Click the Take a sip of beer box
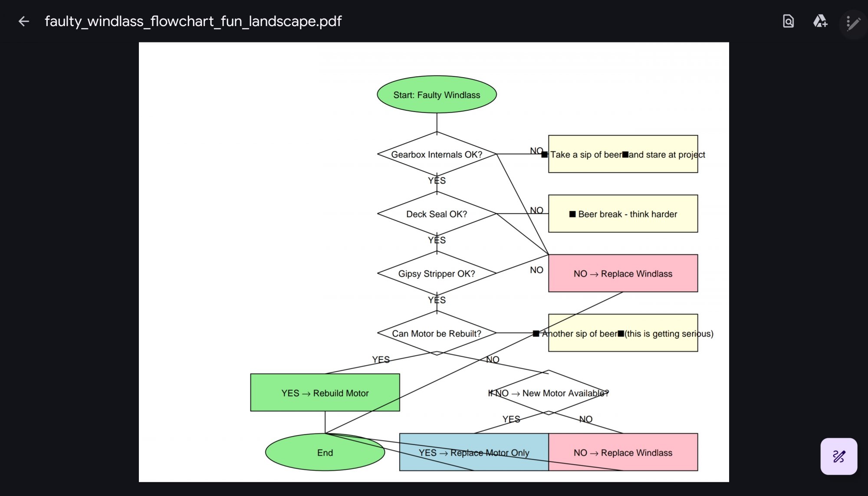This screenshot has width=868, height=496. [x=623, y=154]
